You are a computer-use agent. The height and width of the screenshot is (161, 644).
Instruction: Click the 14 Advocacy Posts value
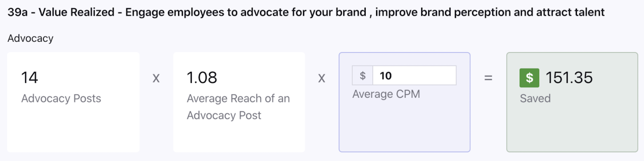pos(30,77)
